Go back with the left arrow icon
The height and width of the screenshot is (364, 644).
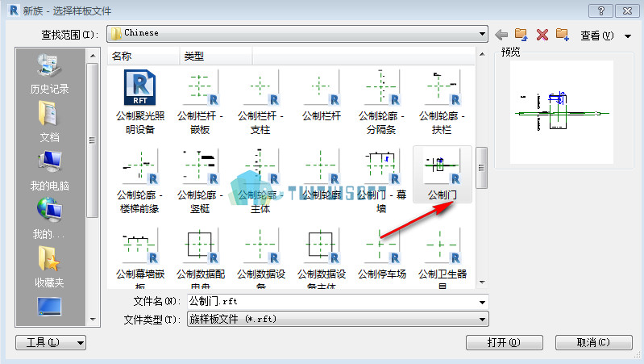point(501,35)
